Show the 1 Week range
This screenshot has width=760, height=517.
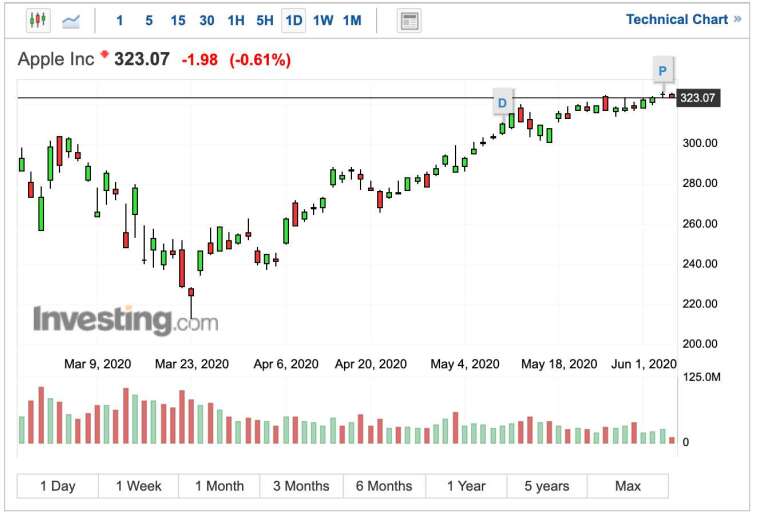pos(139,486)
